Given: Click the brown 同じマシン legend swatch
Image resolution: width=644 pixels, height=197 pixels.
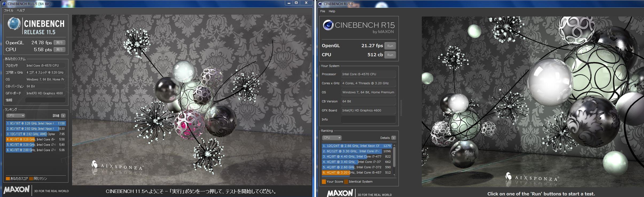Looking at the screenshot, I should 31,179.
